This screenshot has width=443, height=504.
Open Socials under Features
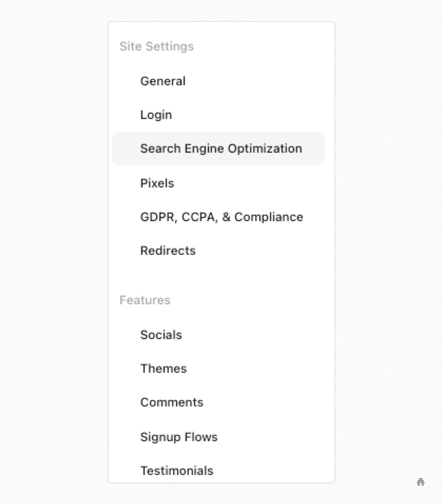[x=161, y=335]
